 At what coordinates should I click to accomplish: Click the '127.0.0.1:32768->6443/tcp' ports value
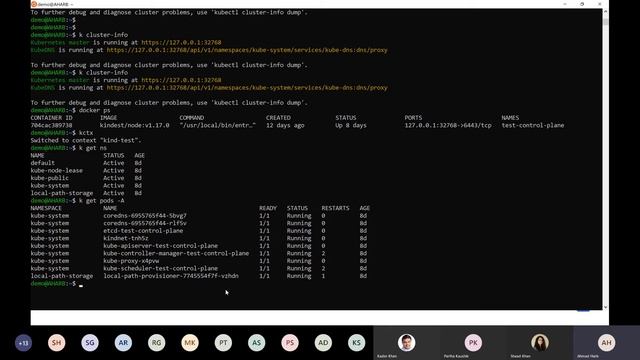click(x=448, y=125)
